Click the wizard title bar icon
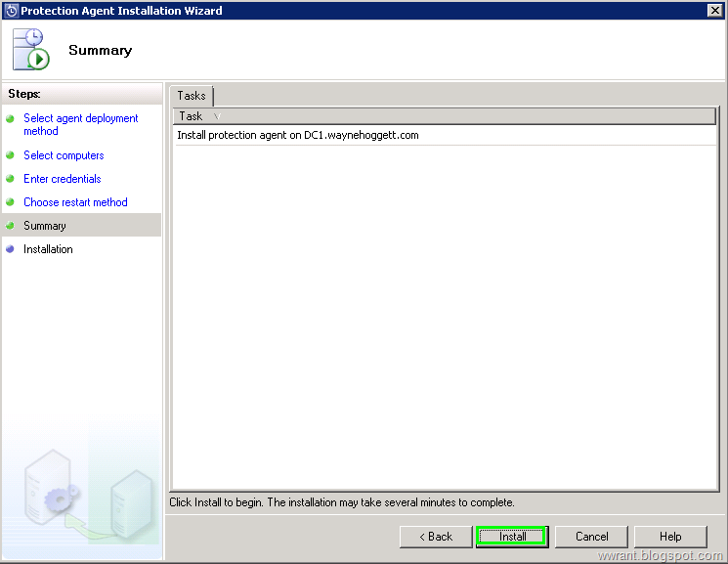The height and width of the screenshot is (564, 728). (x=11, y=10)
